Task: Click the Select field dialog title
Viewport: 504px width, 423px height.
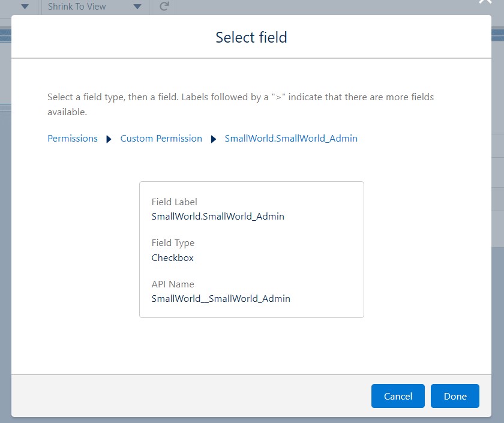Action: tap(251, 37)
